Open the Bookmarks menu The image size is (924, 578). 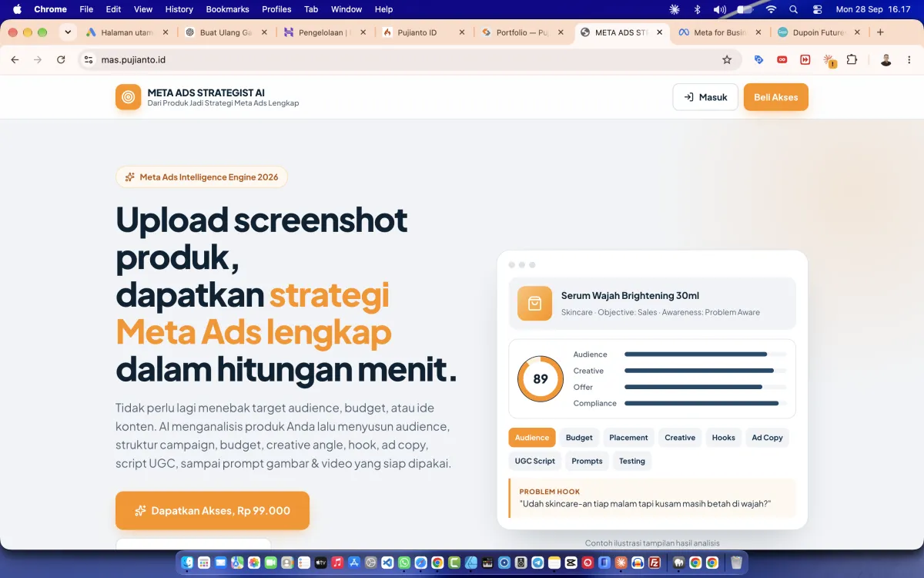pyautogui.click(x=227, y=9)
